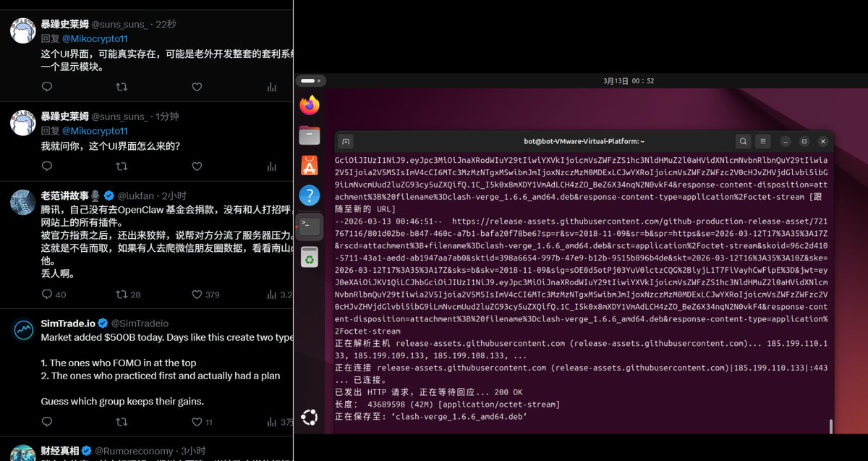Image resolution: width=868 pixels, height=461 pixels.
Task: Open the 2小时 timestamp on 老范讲故事 tweet
Action: 174,195
